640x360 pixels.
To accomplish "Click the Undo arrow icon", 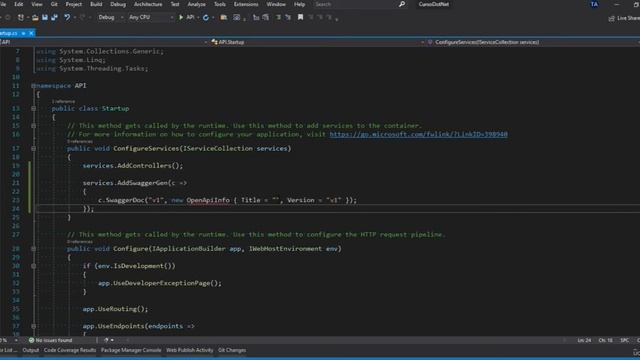I will click(67, 18).
